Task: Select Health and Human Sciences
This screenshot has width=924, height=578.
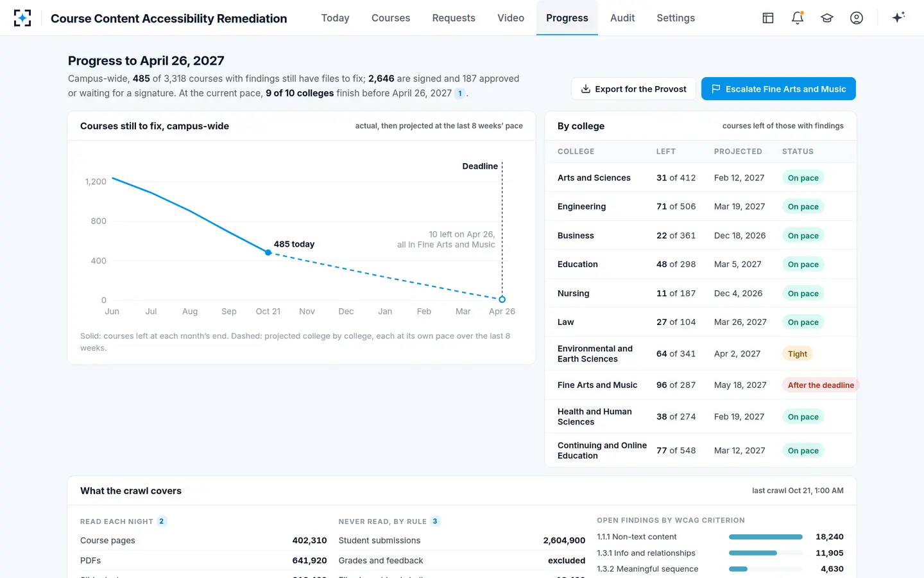Action: click(x=595, y=417)
